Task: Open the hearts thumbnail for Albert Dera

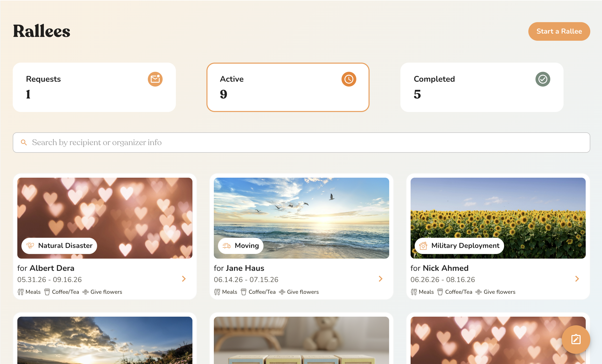Action: (105, 218)
